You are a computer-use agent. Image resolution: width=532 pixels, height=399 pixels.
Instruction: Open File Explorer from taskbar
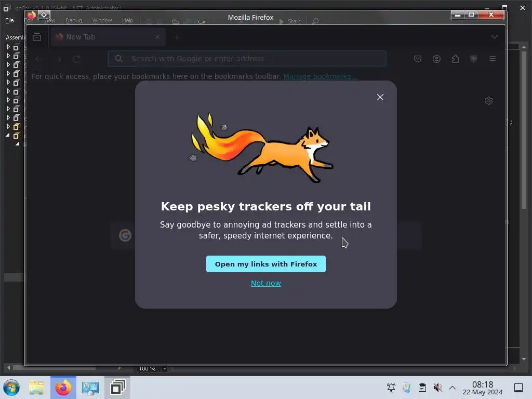pos(36,388)
